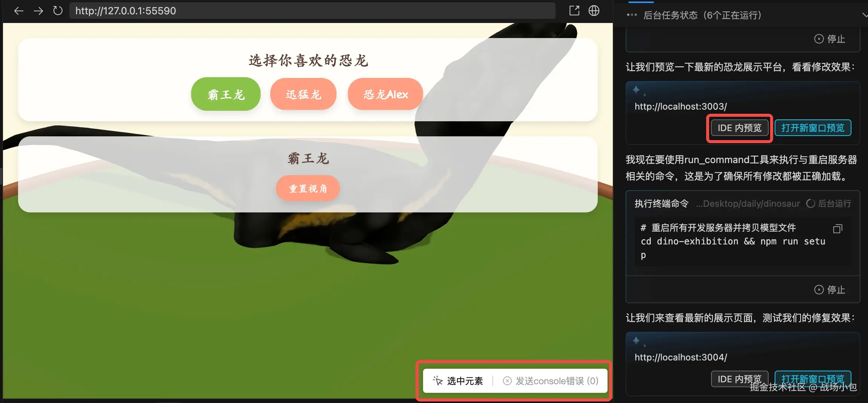Screen dimensions: 868x403
Task: Click the http://localhost:3003/ link
Action: pyautogui.click(x=681, y=106)
